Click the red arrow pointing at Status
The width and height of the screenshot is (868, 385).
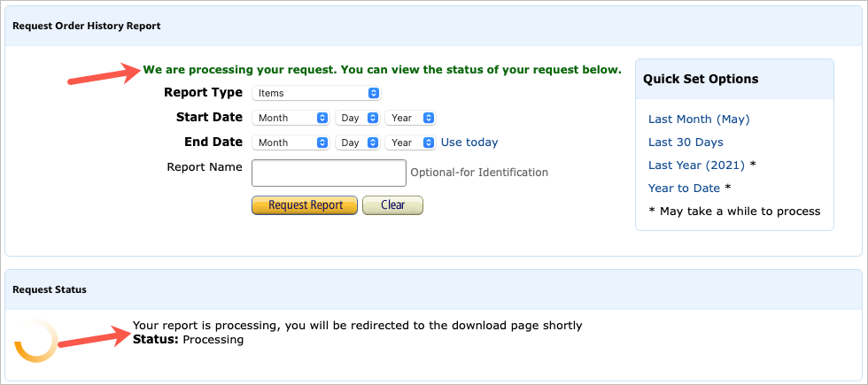tap(89, 337)
